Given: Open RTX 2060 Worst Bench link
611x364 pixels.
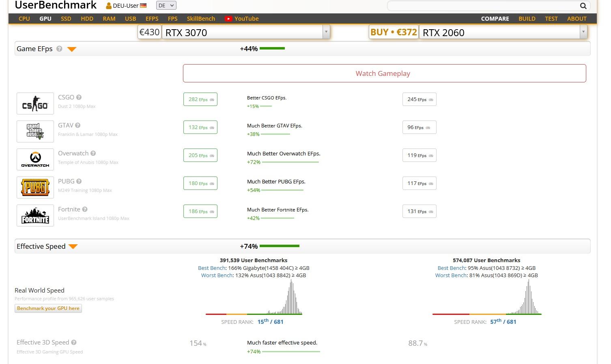Looking at the screenshot, I should coord(451,275).
